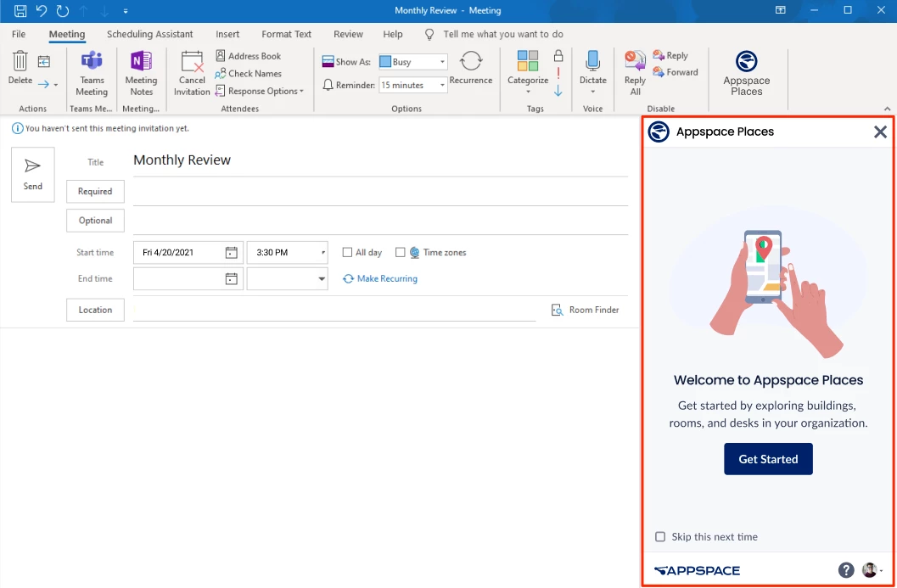897x588 pixels.
Task: Click Get Started in Appspace Places
Action: point(768,459)
